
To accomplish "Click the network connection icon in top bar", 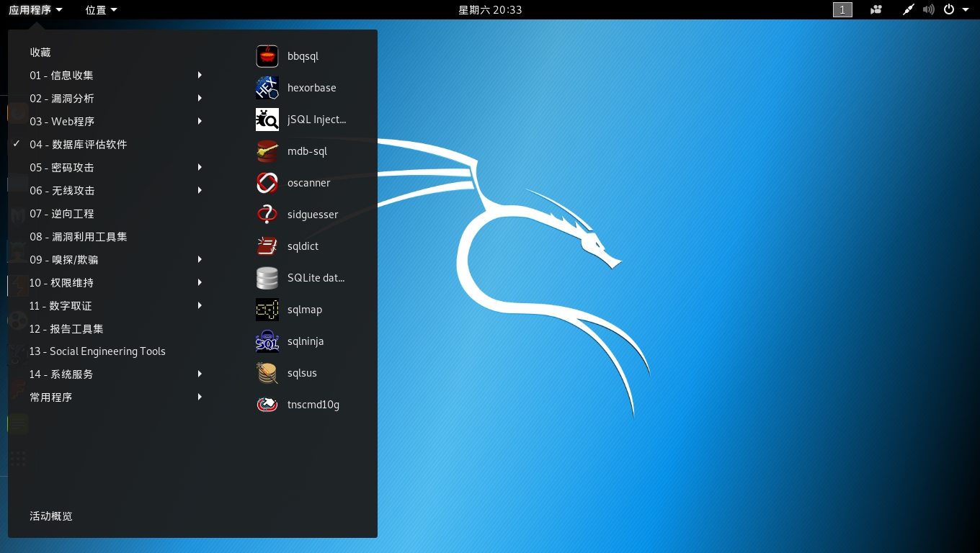I will click(x=909, y=9).
